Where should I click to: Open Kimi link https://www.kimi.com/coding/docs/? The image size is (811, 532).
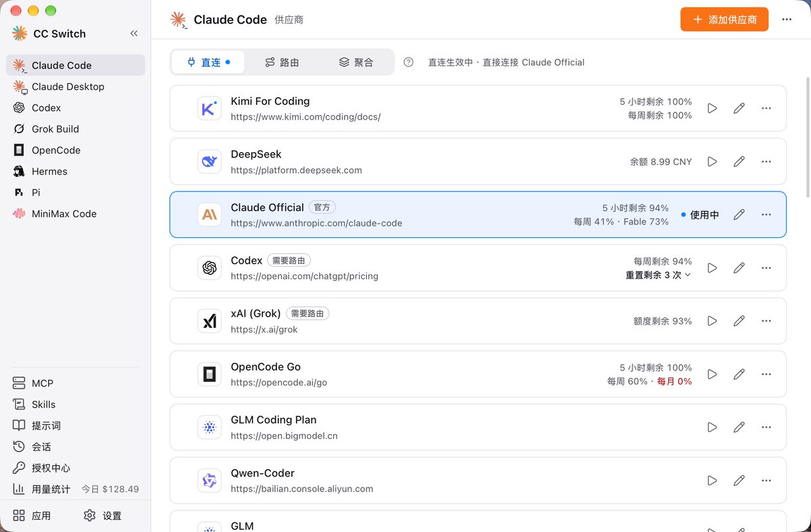click(x=305, y=116)
